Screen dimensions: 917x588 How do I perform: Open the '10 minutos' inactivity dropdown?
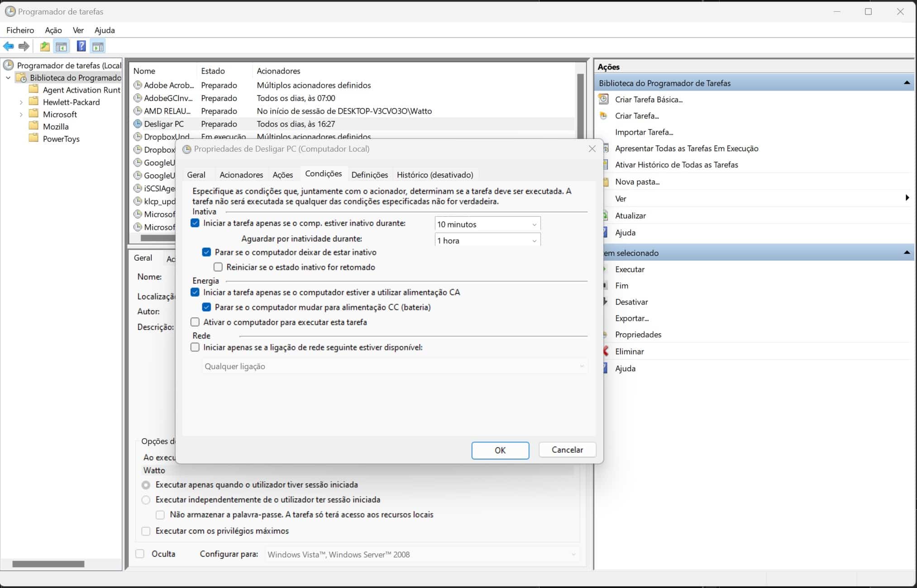coord(534,225)
